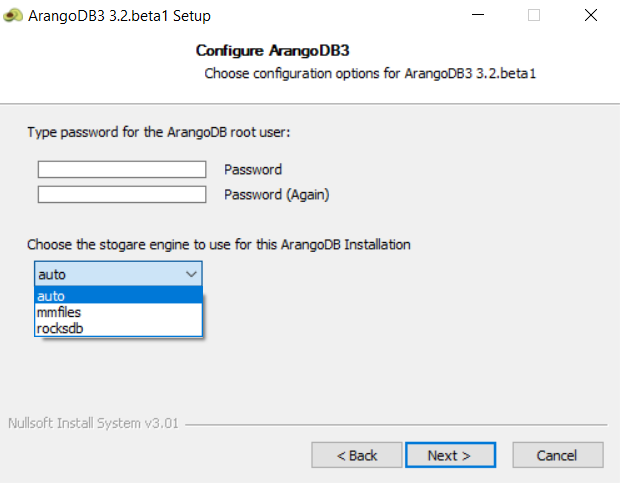
Task: Cancel the ArangoDB installation
Action: pyautogui.click(x=557, y=455)
